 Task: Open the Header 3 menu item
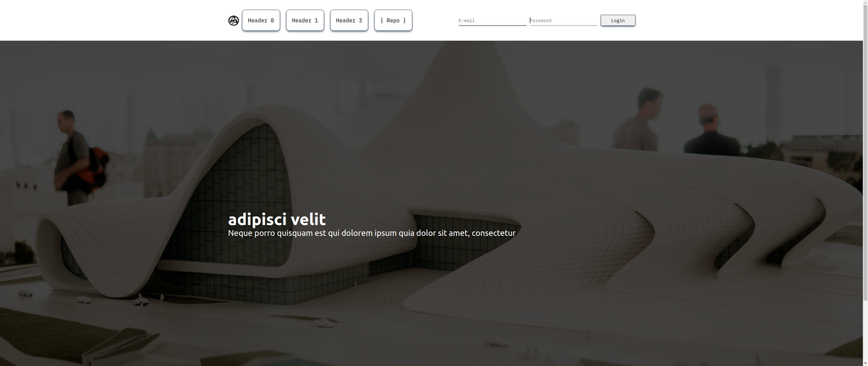click(x=349, y=20)
